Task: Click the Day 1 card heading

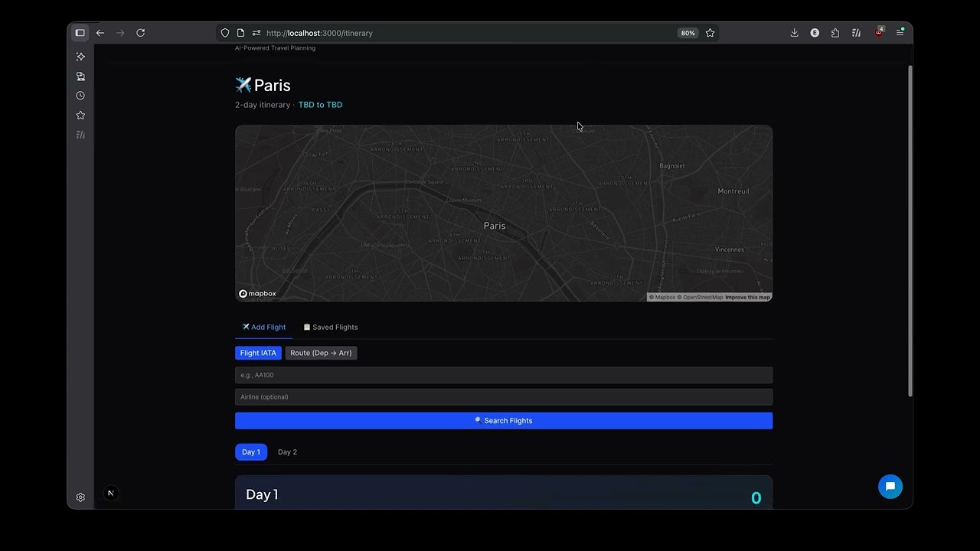Action: (x=262, y=494)
